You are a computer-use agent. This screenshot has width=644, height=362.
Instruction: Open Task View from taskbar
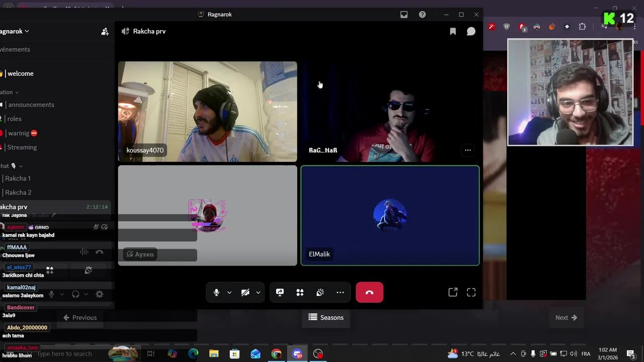(150, 354)
